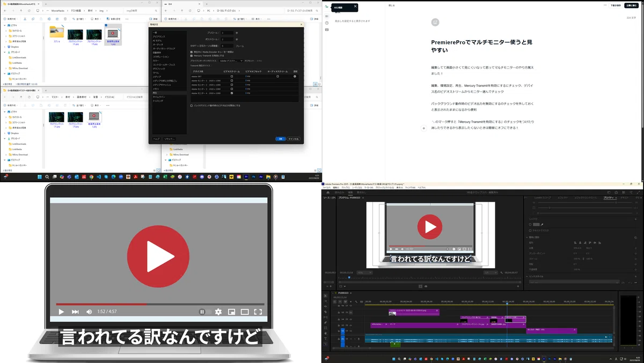The height and width of the screenshot is (363, 644).
Task: Click red progress bar in laptop player
Action: [101, 304]
